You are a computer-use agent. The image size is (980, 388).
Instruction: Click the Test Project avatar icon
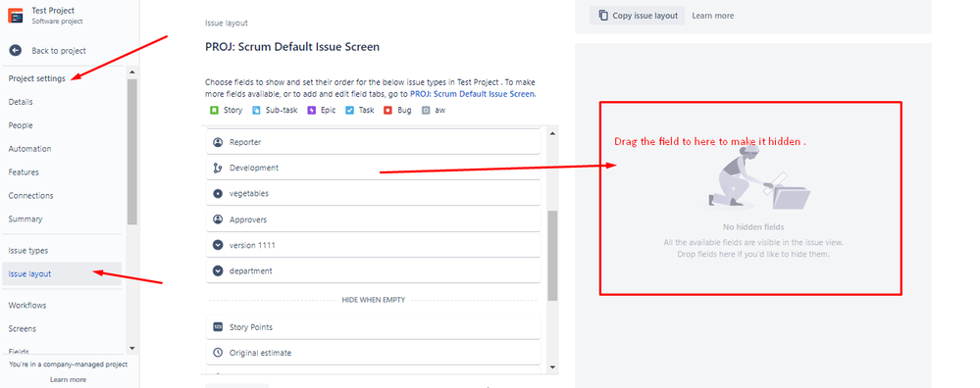pos(16,16)
